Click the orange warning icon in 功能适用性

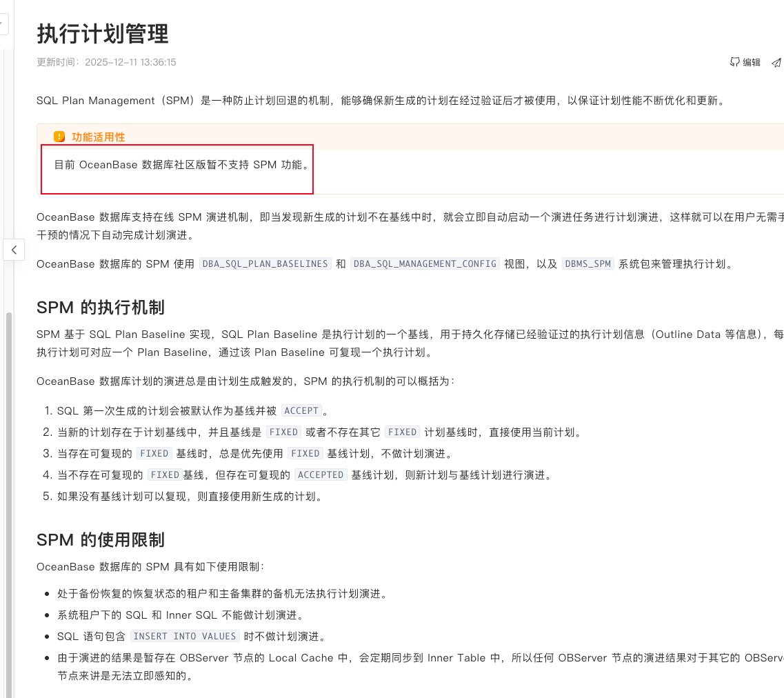(x=59, y=137)
